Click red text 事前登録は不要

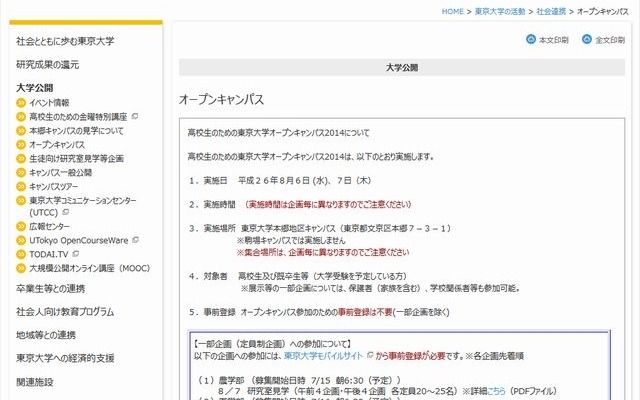(365, 312)
